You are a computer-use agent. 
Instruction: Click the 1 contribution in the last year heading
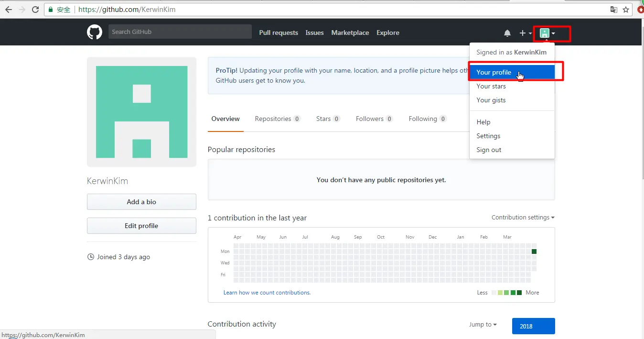pyautogui.click(x=257, y=218)
